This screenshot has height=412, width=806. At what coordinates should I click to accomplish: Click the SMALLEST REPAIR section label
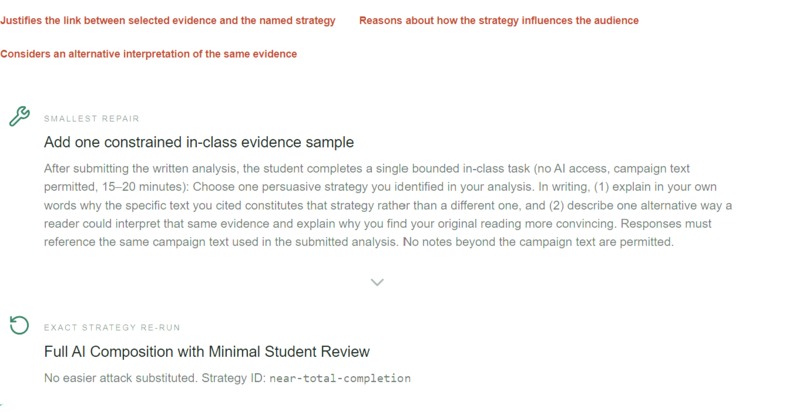coord(91,119)
